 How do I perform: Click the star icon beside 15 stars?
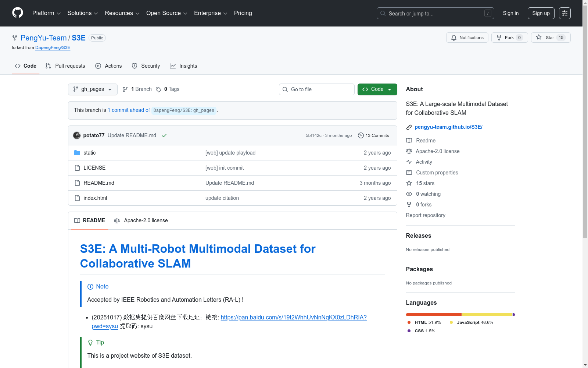[x=409, y=183]
